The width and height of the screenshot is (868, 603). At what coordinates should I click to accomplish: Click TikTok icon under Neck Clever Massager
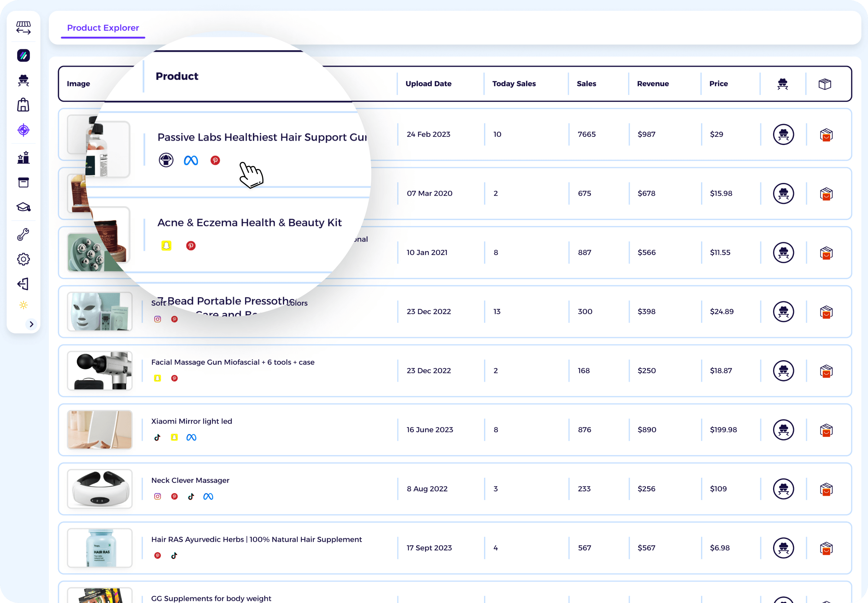point(191,497)
